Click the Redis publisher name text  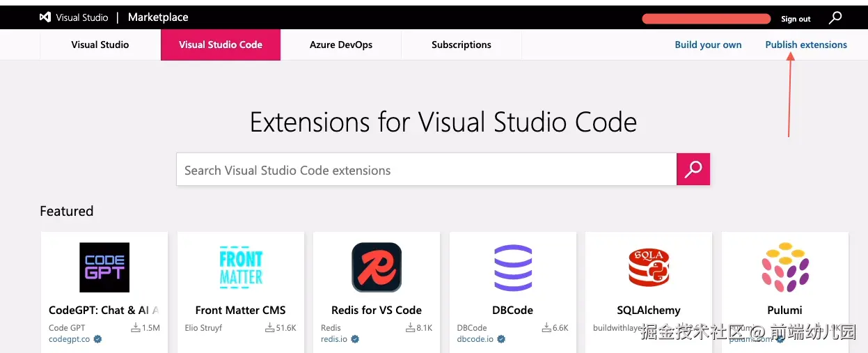(x=331, y=328)
